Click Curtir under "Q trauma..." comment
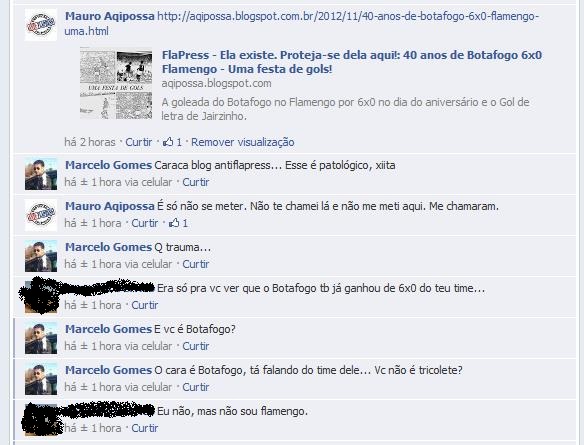584x445 pixels. click(196, 264)
